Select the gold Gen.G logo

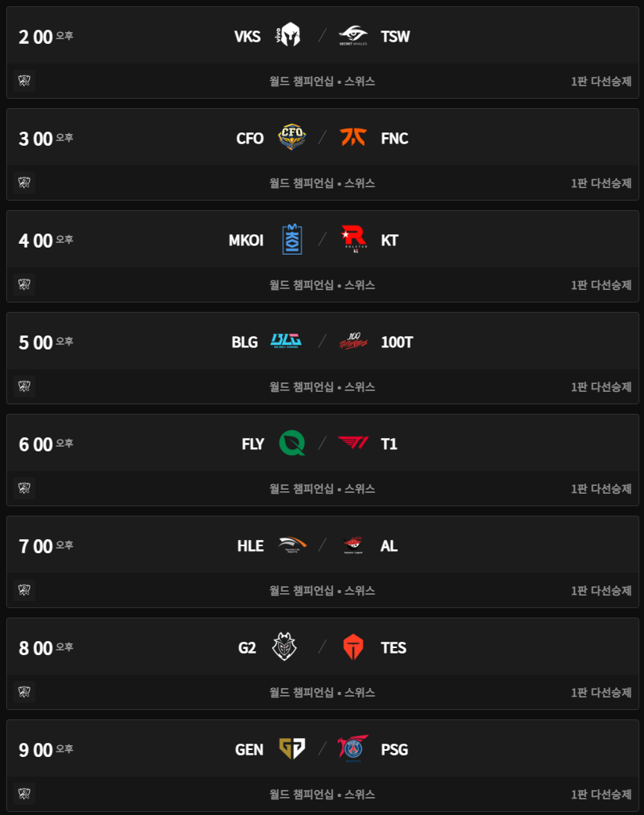292,749
